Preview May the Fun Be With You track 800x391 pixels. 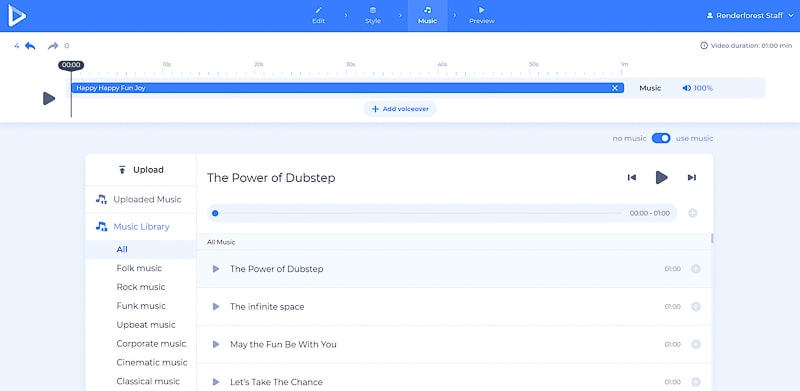[x=216, y=345]
